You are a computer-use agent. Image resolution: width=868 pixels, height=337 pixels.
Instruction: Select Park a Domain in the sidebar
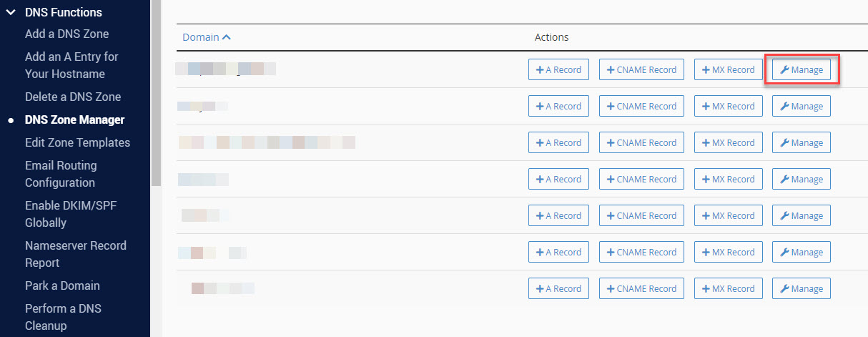(62, 285)
